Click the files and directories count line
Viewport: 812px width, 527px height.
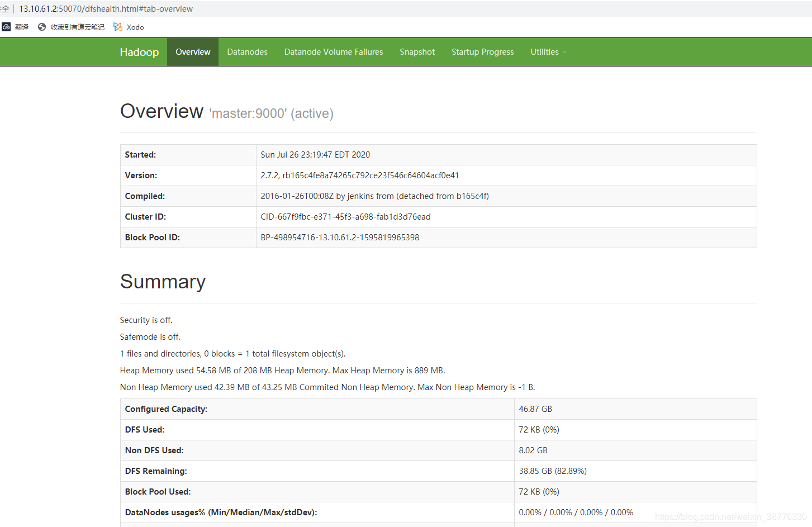pyautogui.click(x=233, y=354)
